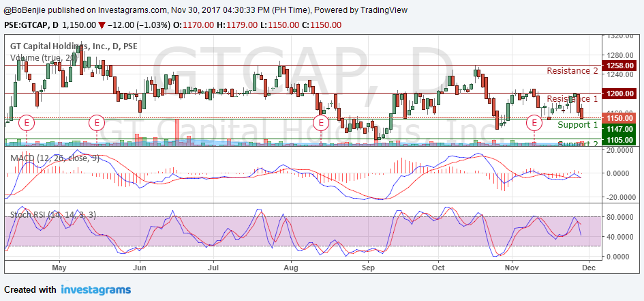Click the Nov label on time axis
Image resolution: width=644 pixels, height=301 pixels.
tap(512, 267)
